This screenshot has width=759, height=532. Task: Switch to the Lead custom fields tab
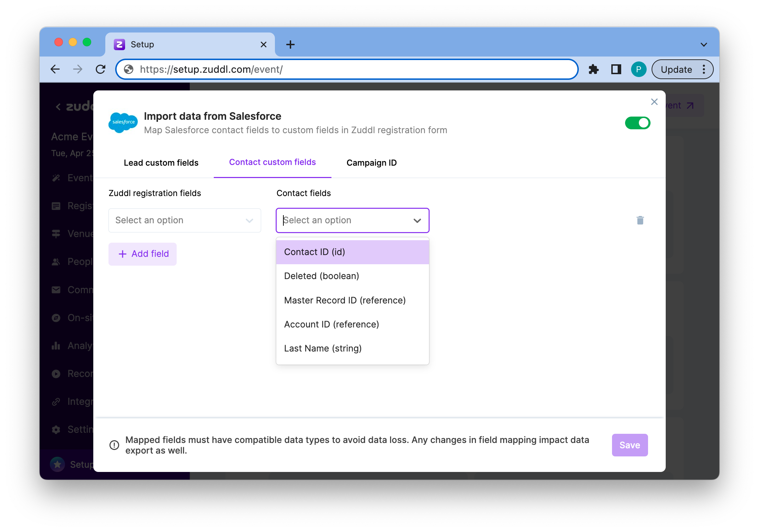pyautogui.click(x=161, y=162)
